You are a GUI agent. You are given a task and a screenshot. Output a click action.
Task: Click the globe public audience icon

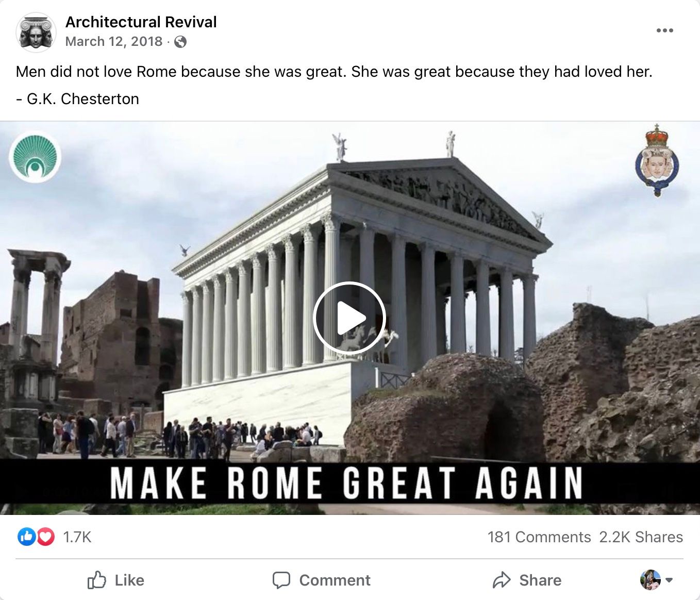[x=180, y=42]
